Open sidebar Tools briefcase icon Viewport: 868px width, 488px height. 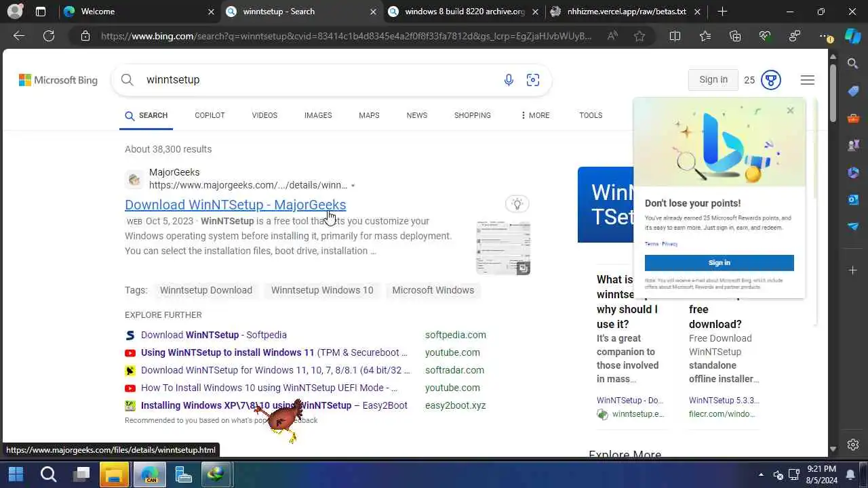click(853, 118)
